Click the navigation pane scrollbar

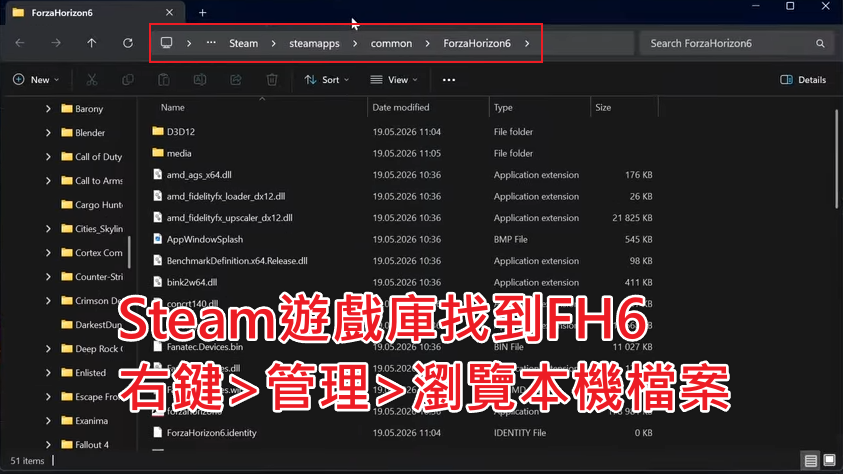tap(129, 253)
